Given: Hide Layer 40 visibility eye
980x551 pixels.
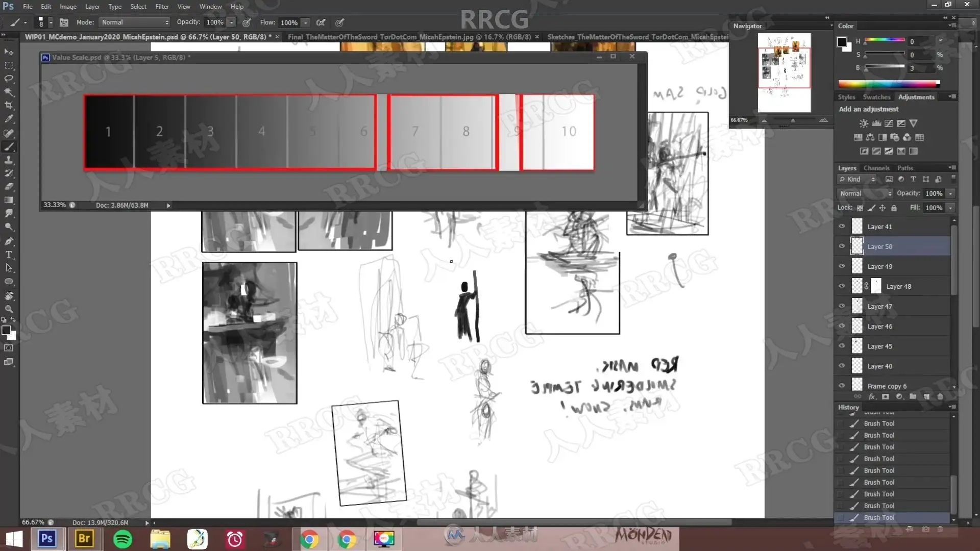Looking at the screenshot, I should pyautogui.click(x=842, y=366).
